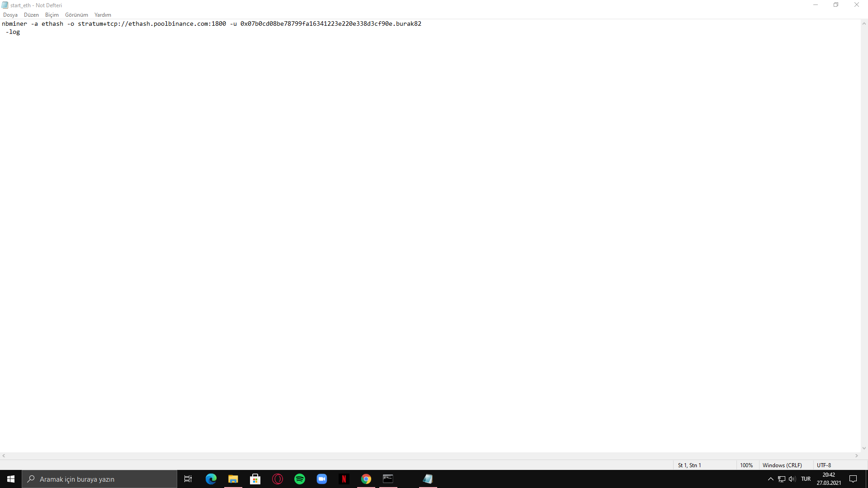Open the Biçim menu

(x=52, y=15)
